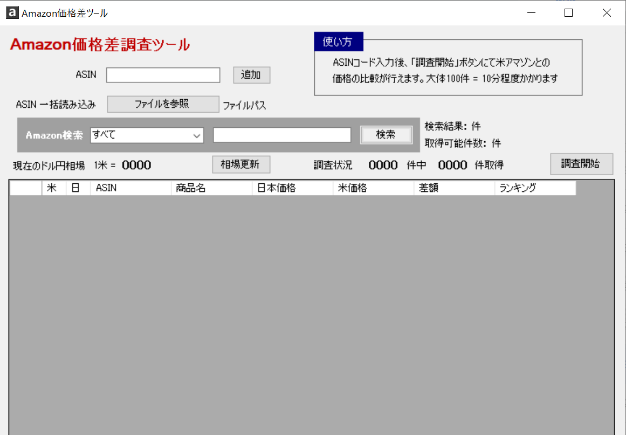The height and width of the screenshot is (435, 626).
Task: Click the 商品名 column header
Action: [211, 188]
